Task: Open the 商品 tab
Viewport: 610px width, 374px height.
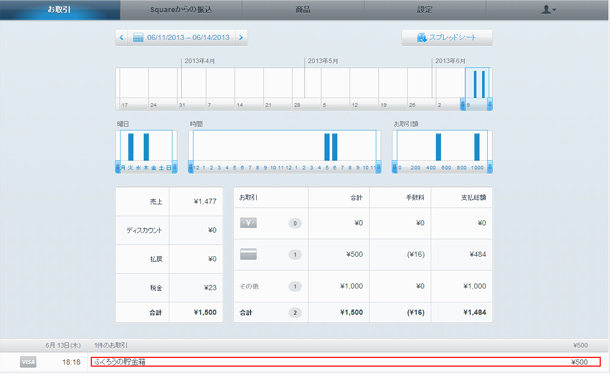Action: click(303, 10)
